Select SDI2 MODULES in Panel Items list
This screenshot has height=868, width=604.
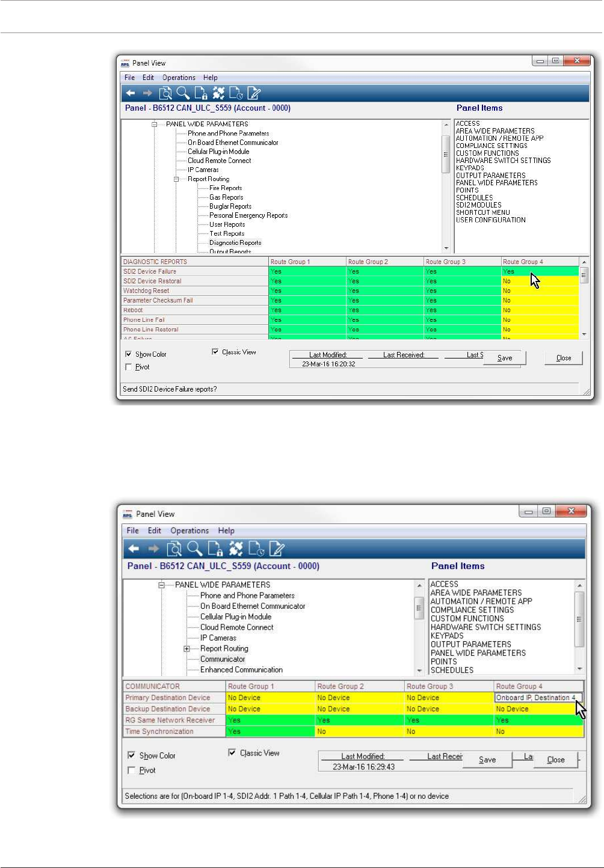[479, 205]
